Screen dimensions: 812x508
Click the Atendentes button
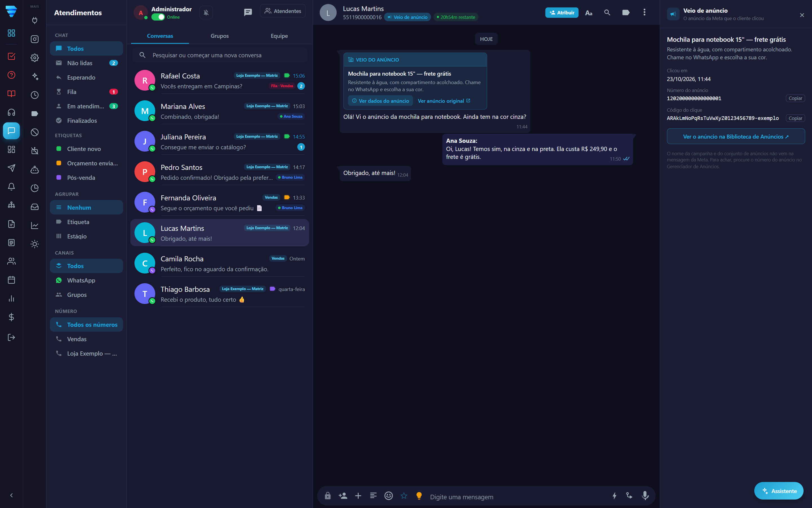[x=283, y=11]
